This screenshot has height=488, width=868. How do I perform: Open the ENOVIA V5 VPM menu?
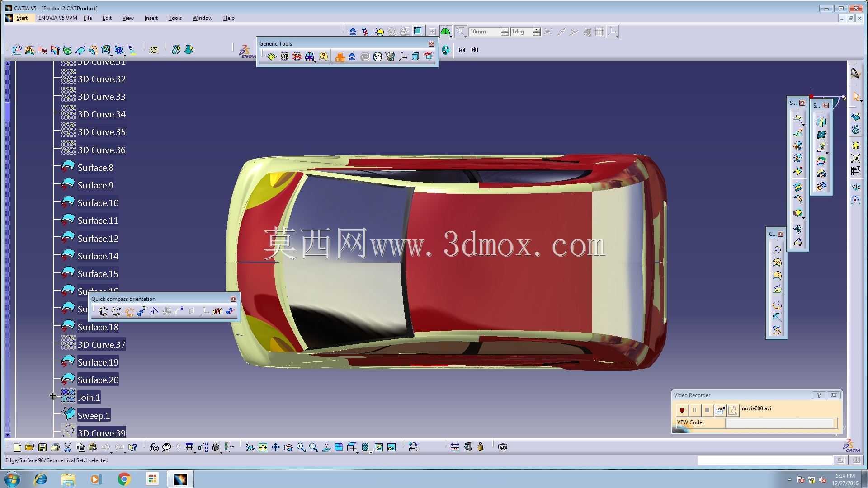pos(57,18)
